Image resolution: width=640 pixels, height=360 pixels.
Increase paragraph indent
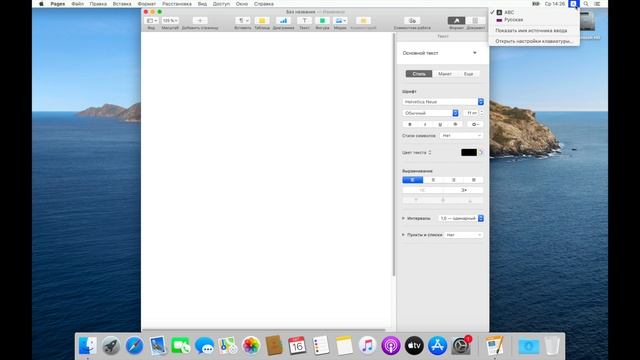point(464,190)
